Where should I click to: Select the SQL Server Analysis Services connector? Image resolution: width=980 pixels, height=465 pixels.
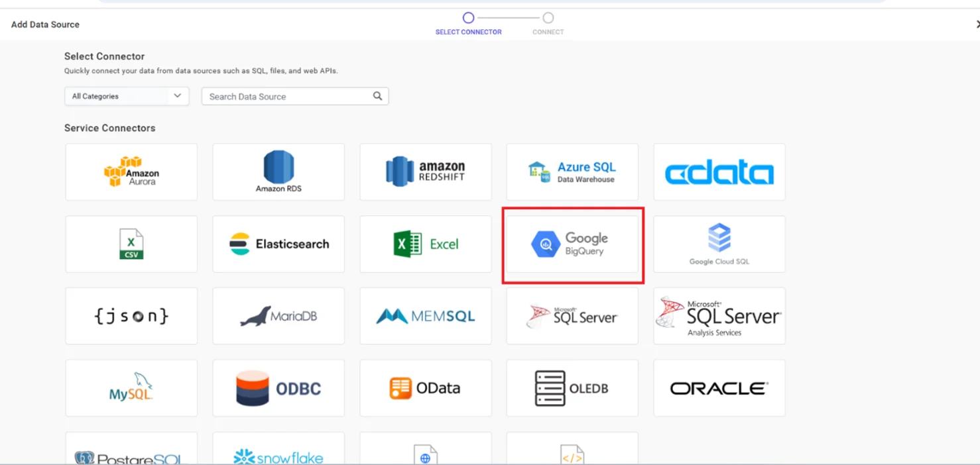coord(719,316)
